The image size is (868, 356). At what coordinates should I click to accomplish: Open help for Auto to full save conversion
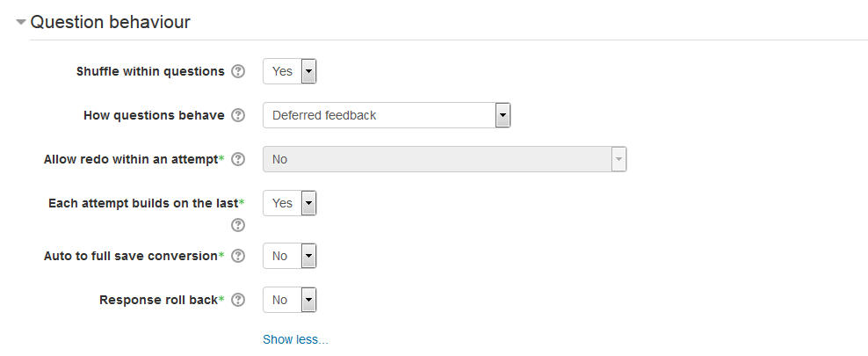click(238, 256)
